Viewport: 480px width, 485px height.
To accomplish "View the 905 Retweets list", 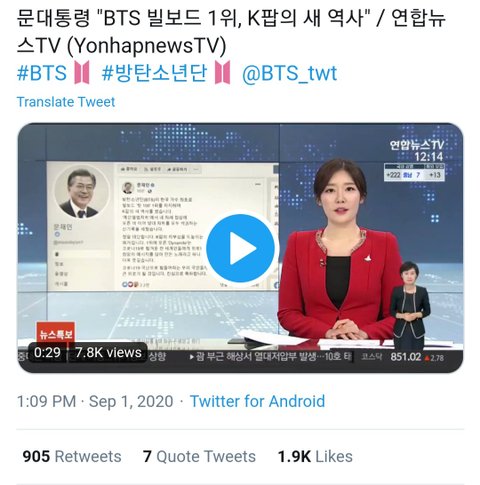I will click(x=72, y=456).
